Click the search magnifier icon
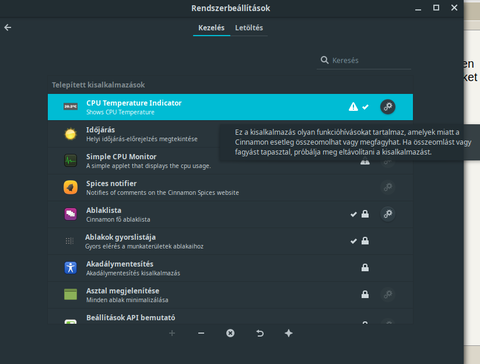Image resolution: width=480 pixels, height=364 pixels. [324, 60]
